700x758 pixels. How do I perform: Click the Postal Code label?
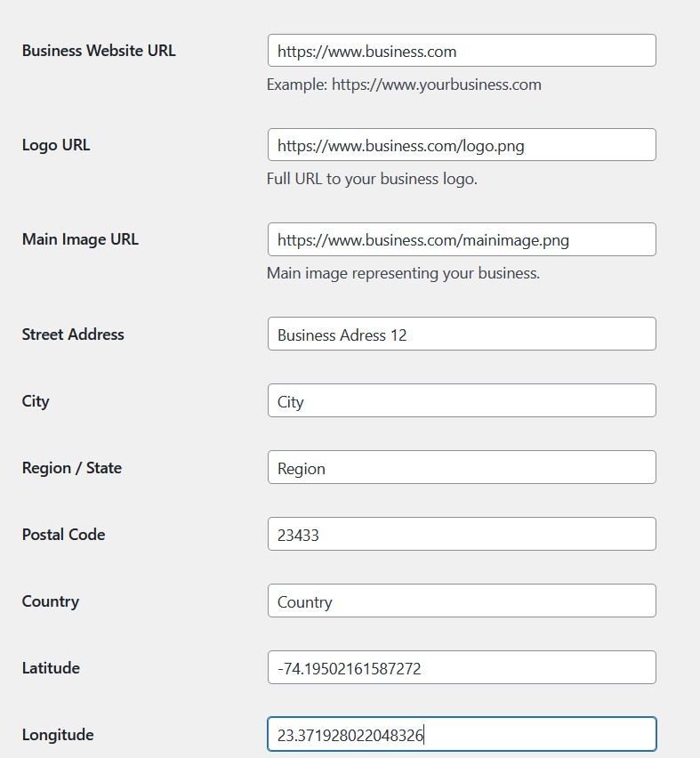[63, 535]
